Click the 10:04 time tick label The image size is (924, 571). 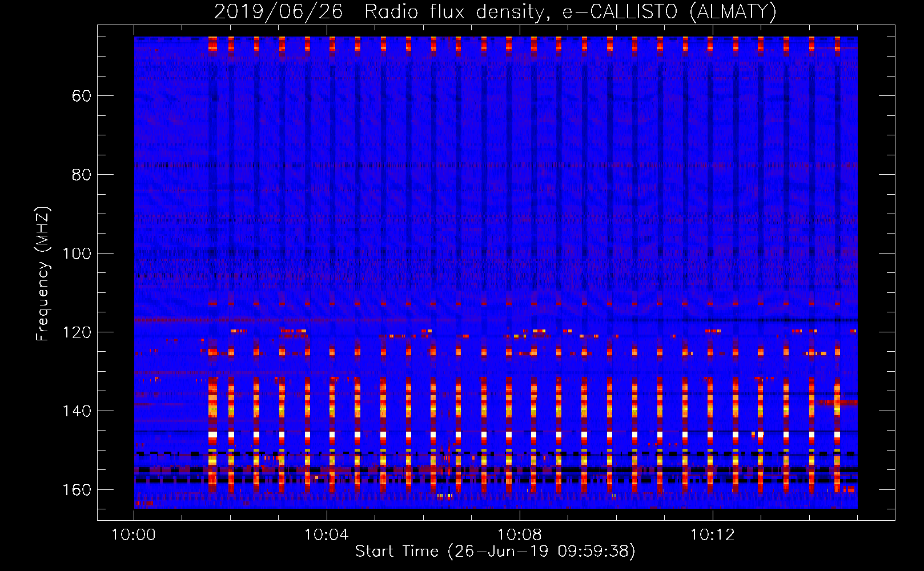coord(326,535)
